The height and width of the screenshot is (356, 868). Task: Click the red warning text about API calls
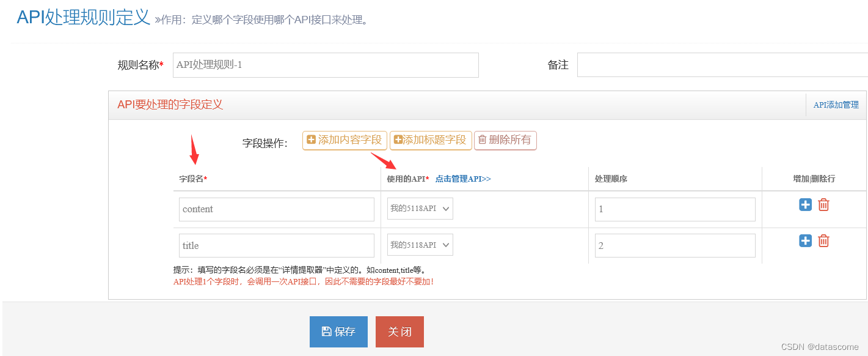pos(304,282)
